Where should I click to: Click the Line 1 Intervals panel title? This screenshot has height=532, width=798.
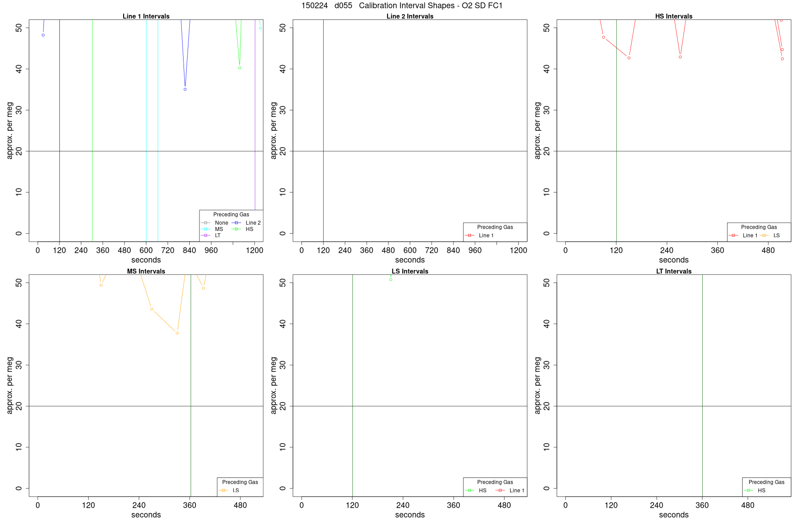pyautogui.click(x=146, y=16)
